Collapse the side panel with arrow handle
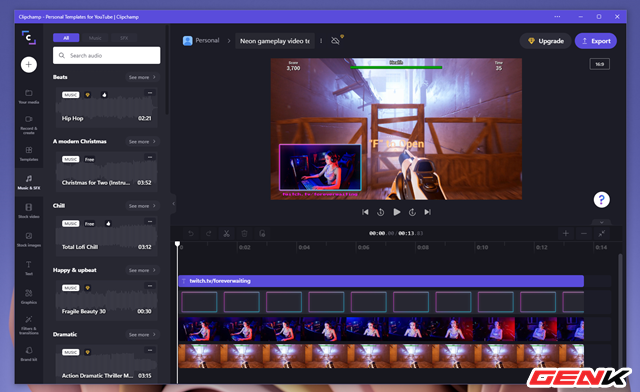The height and width of the screenshot is (392, 640). coord(173,203)
